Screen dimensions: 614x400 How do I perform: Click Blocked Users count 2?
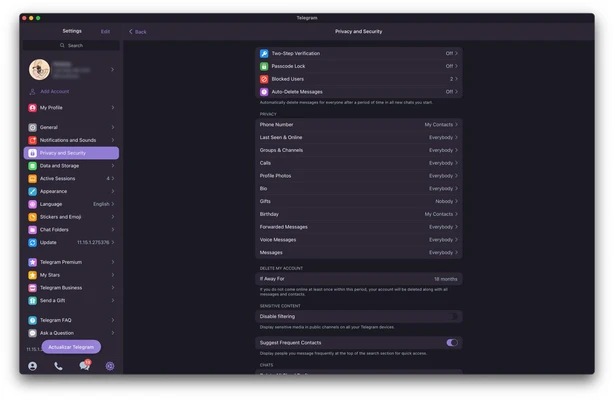451,79
